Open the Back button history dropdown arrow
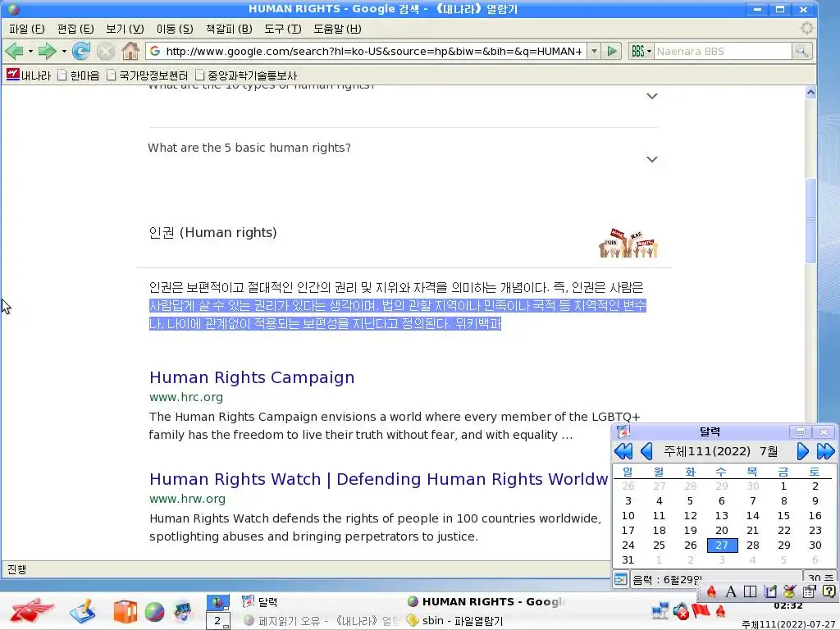Image resolution: width=840 pixels, height=630 pixels. [30, 52]
